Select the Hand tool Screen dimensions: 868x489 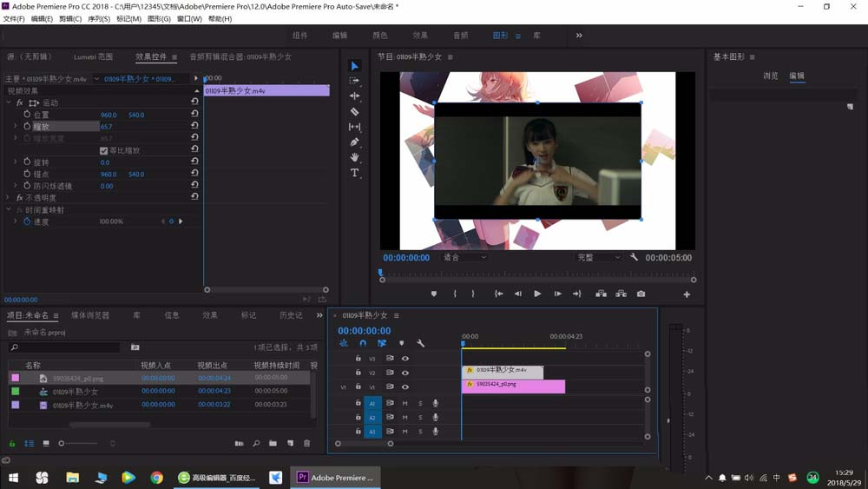354,157
